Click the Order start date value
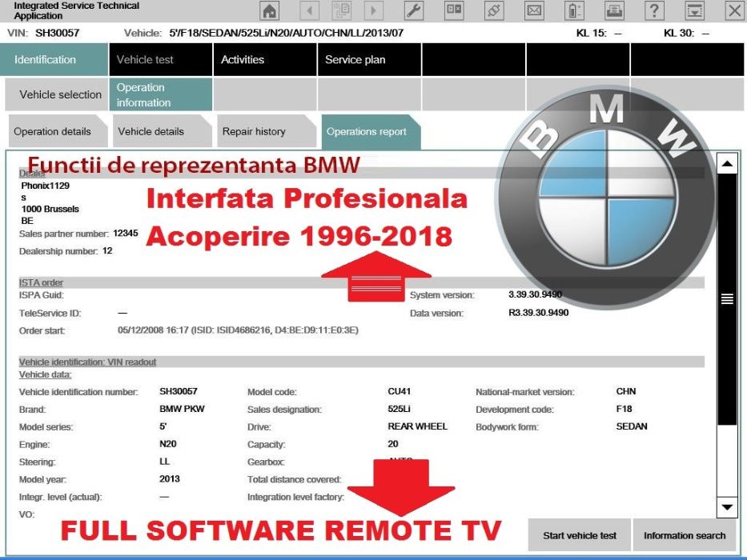Screen dimensions: 747x560 (238, 330)
